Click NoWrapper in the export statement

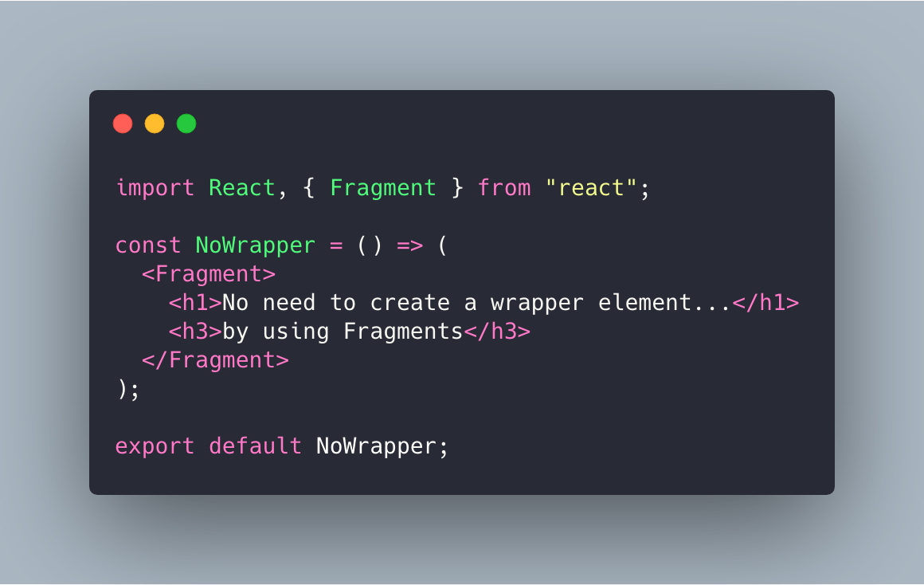point(376,446)
